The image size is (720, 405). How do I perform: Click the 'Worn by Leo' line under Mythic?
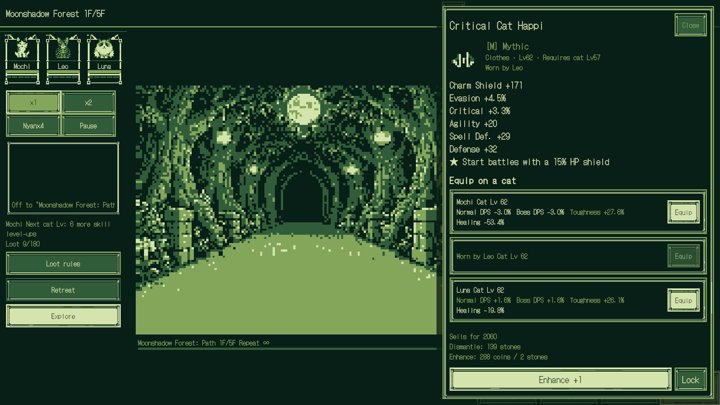pos(504,68)
